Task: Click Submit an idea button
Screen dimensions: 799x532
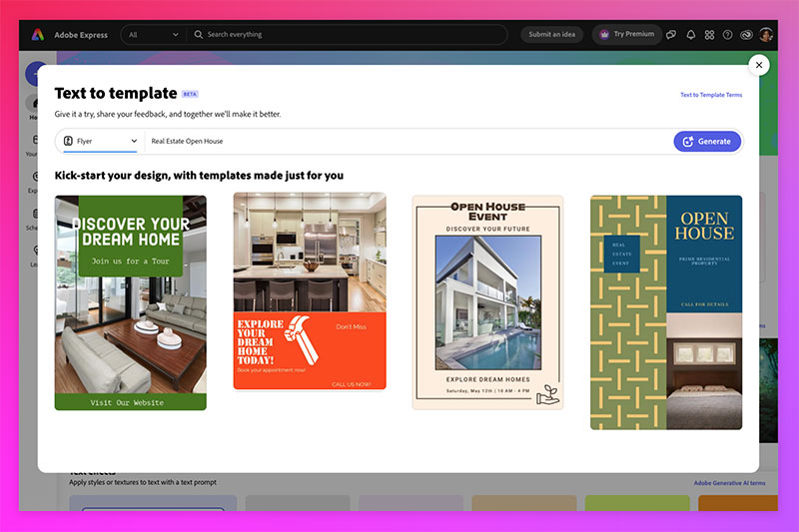Action: (x=551, y=34)
